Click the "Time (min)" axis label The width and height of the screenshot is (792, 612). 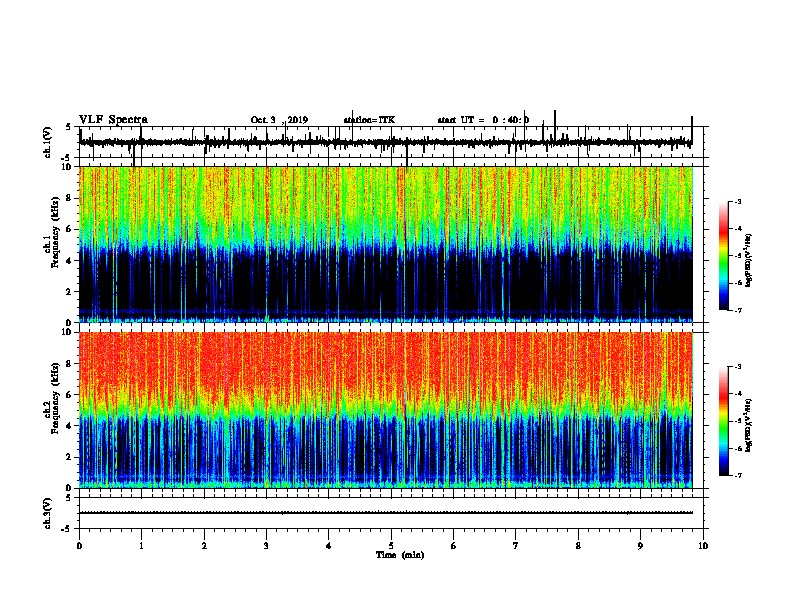click(400, 555)
